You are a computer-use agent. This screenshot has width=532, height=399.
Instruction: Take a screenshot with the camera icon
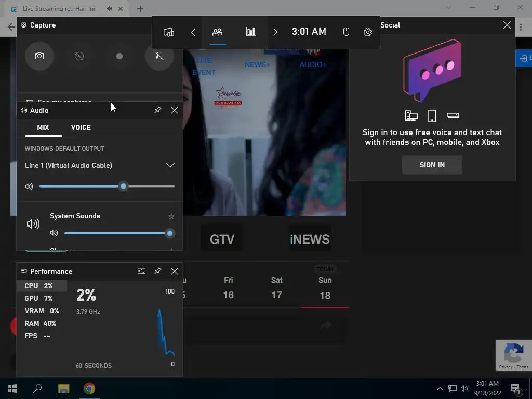pos(39,56)
